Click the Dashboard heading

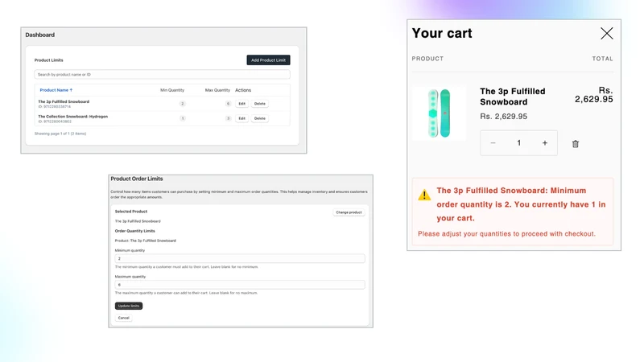click(x=39, y=35)
